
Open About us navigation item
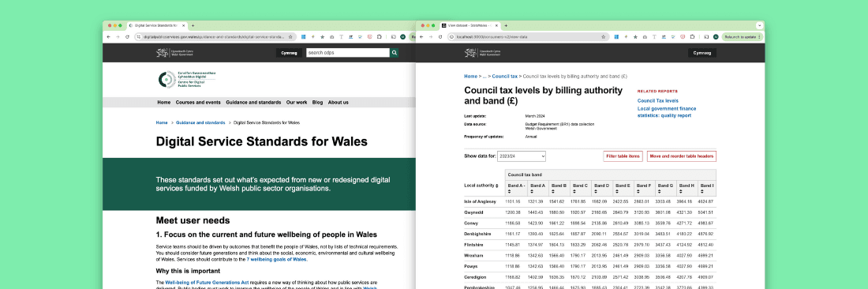point(339,103)
